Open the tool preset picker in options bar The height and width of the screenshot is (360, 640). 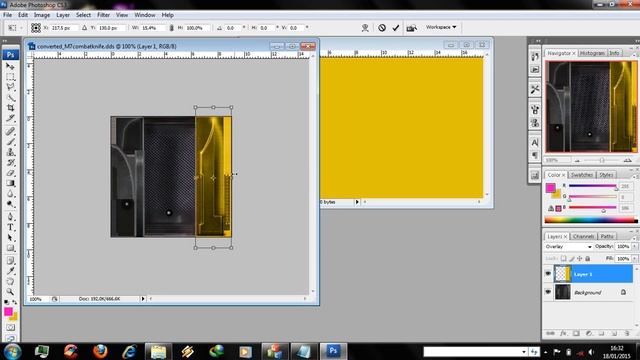point(15,28)
